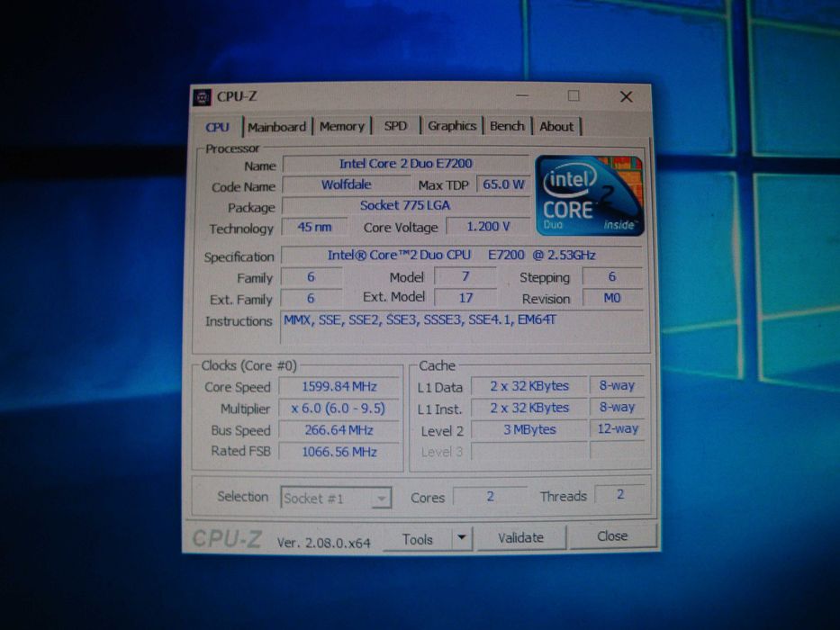Click the Intel Core 2 Duo logo

tap(590, 195)
